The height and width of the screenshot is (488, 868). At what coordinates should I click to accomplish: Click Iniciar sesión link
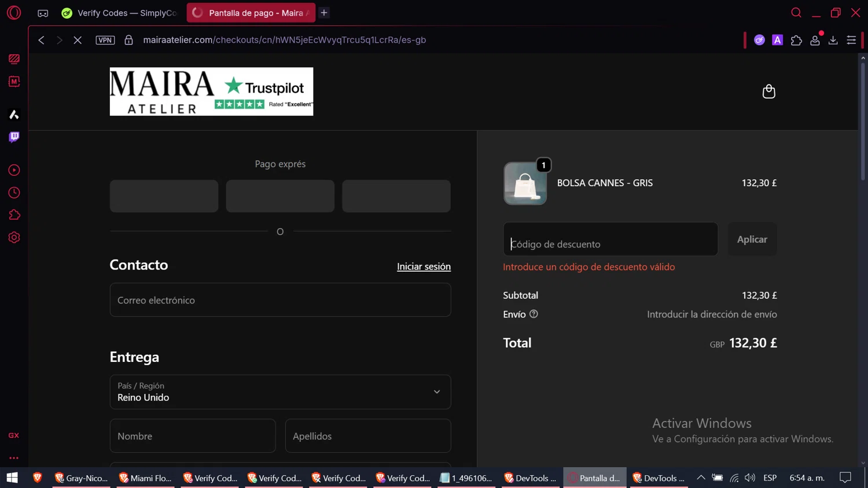424,267
